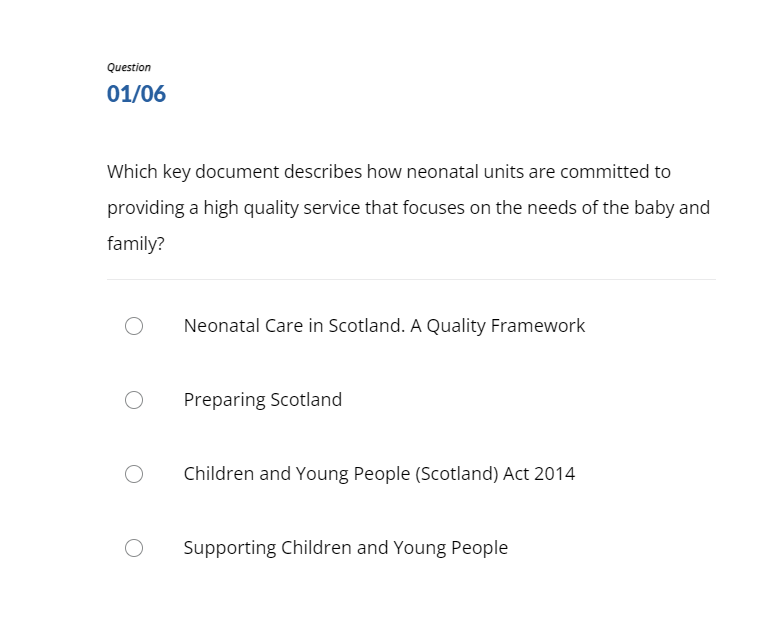Click the word 'Which' starting the question

129,172
